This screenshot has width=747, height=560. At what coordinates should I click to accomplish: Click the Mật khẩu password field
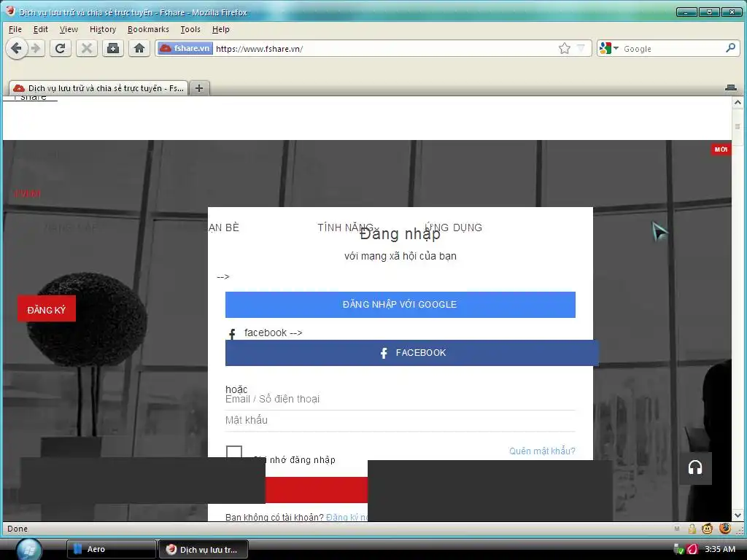[400, 421]
